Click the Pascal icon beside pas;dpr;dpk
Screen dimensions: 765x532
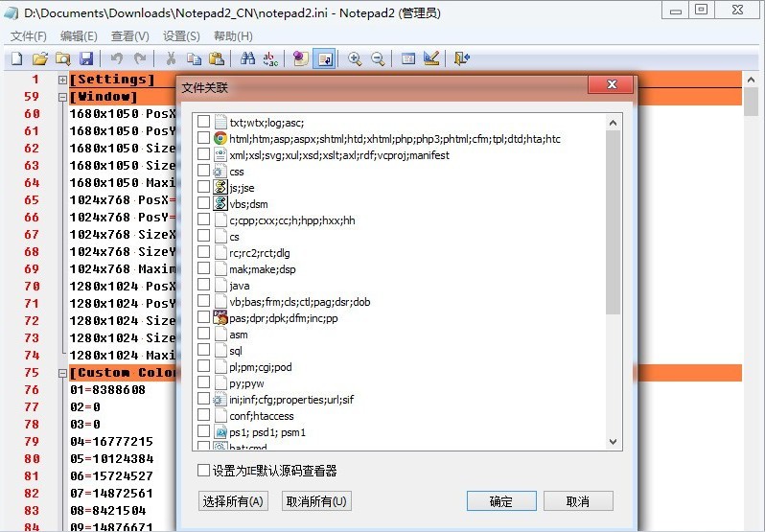[x=220, y=317]
